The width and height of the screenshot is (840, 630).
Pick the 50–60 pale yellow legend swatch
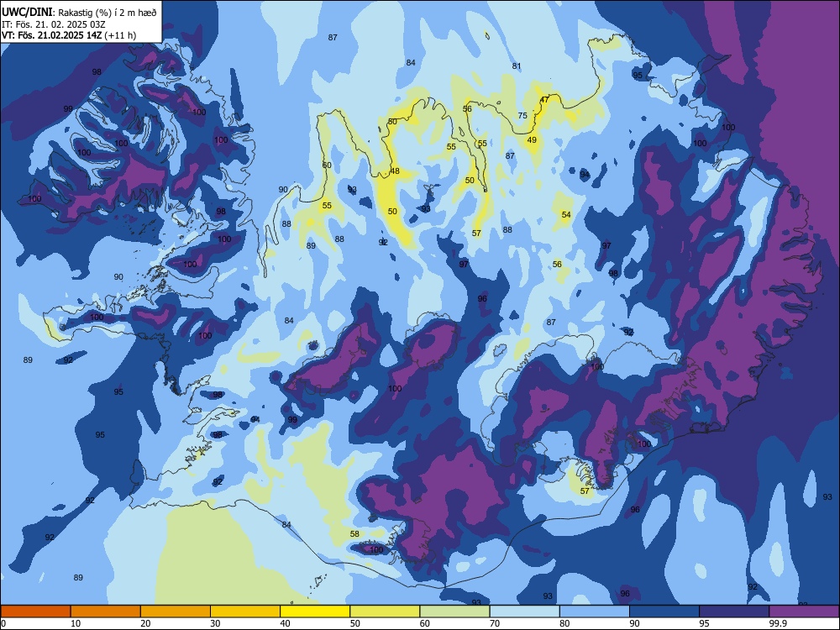(386, 612)
